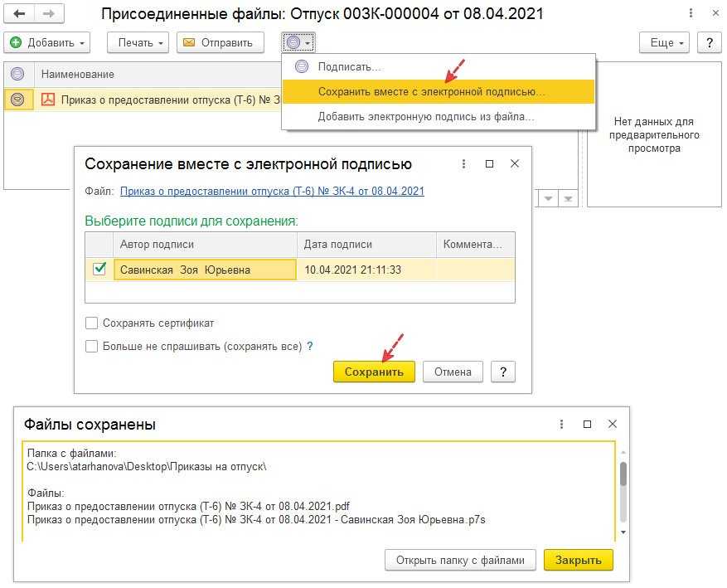Open kebab menu in 'Файлы сохранены' dialog

562,424
